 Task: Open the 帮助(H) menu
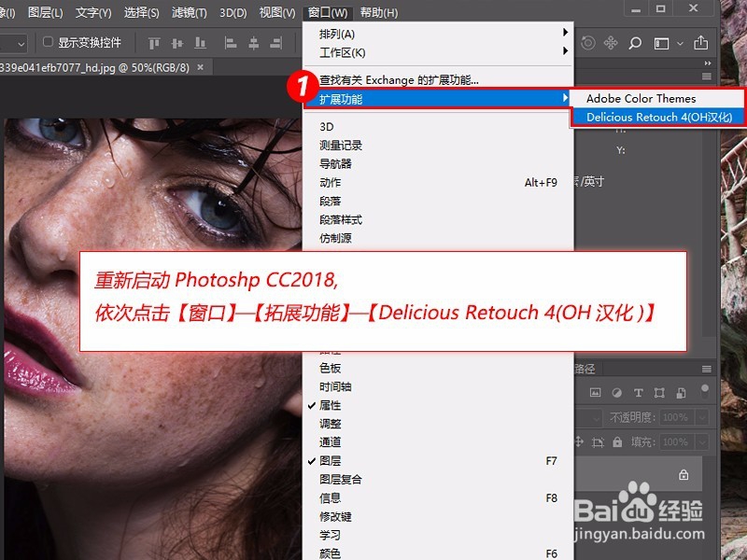tap(379, 12)
